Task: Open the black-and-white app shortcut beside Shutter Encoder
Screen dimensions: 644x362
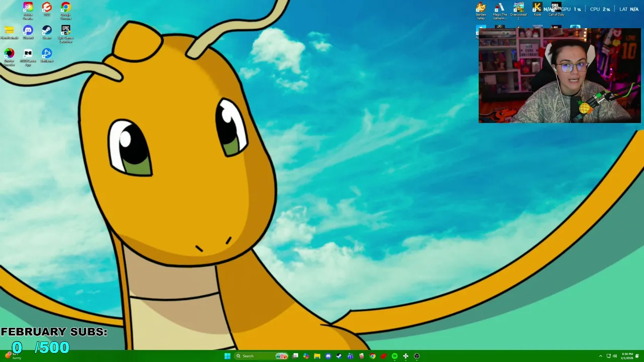Action: [x=28, y=57]
